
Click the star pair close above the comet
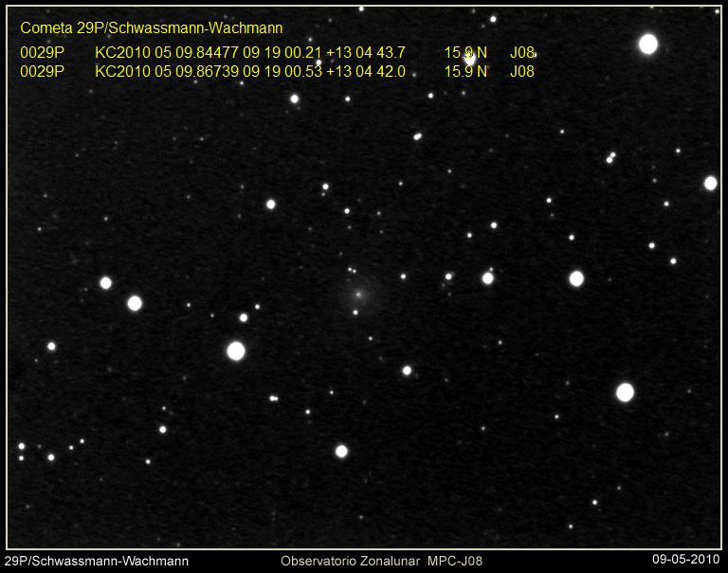[x=352, y=270]
